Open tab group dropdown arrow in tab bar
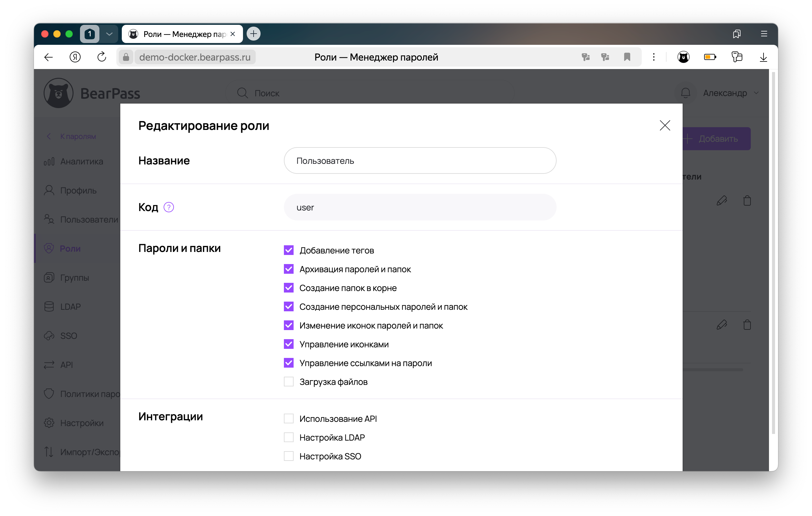The image size is (812, 516). [109, 34]
